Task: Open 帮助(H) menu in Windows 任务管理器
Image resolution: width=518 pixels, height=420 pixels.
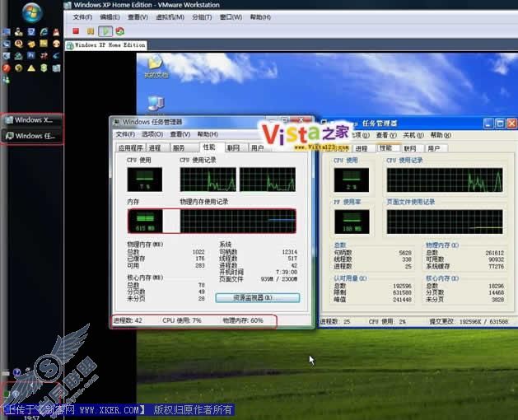Action: [208, 134]
